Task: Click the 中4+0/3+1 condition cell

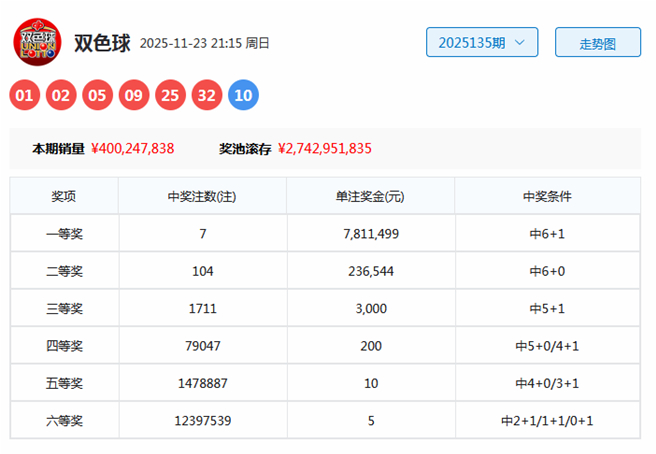Action: (548, 383)
